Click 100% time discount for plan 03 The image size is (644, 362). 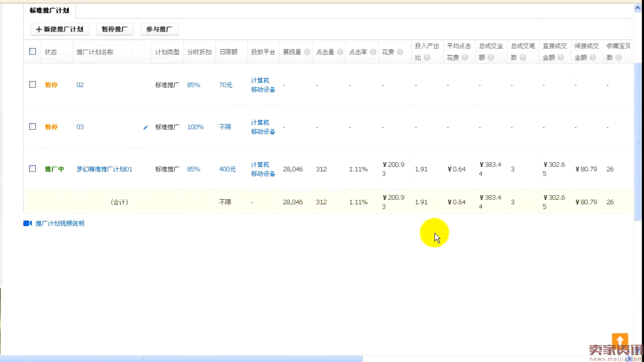coord(195,127)
